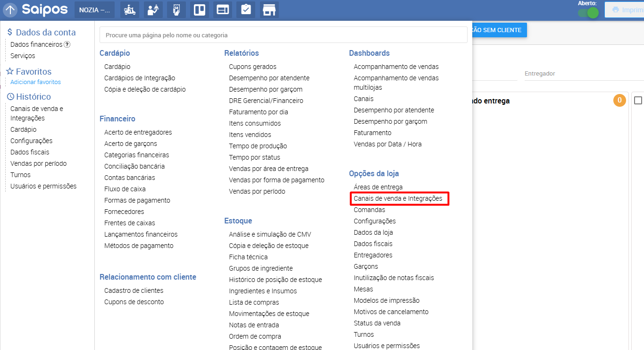The image size is (644, 350).
Task: Open Canais de venda e Integrações under Opções da loja
Action: coord(398,198)
